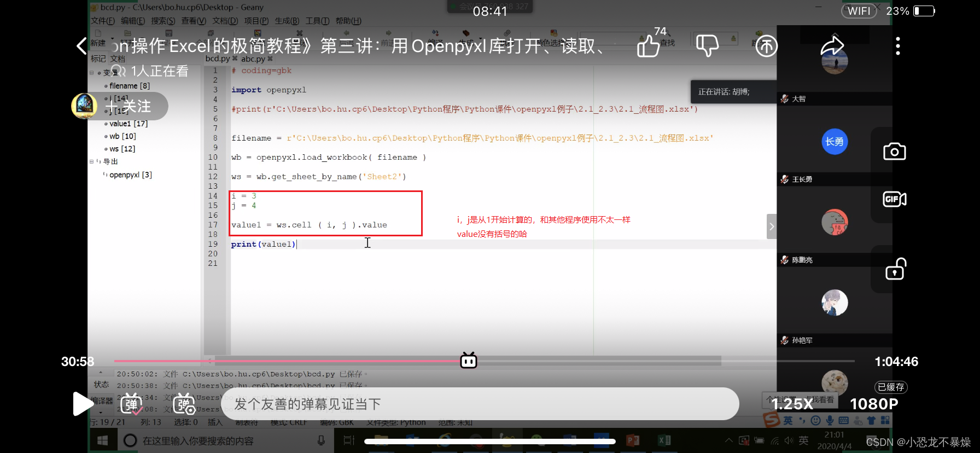Open the uploader's avatar next to 关注
Viewport: 980px width, 453px height.
point(84,106)
